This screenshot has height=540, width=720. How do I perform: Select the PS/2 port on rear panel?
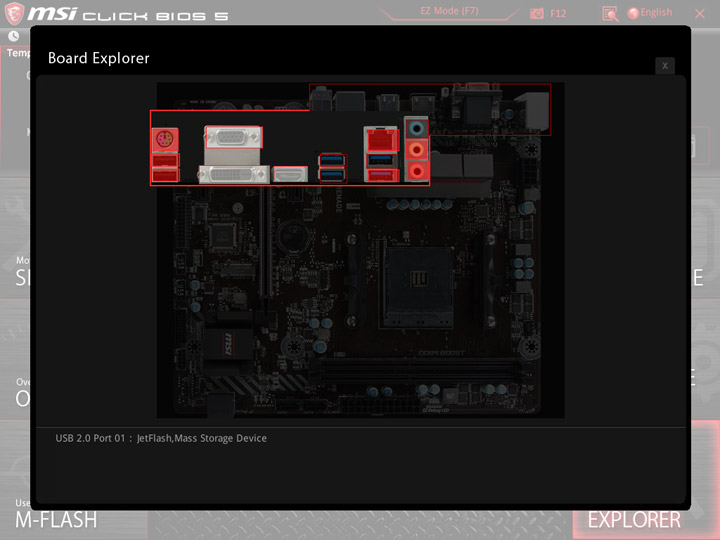[165, 140]
